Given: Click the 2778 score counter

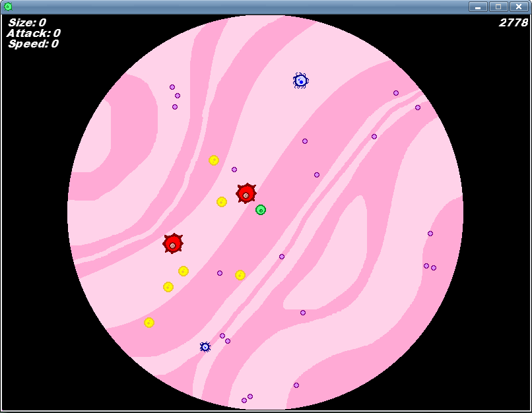Looking at the screenshot, I should pyautogui.click(x=514, y=22).
